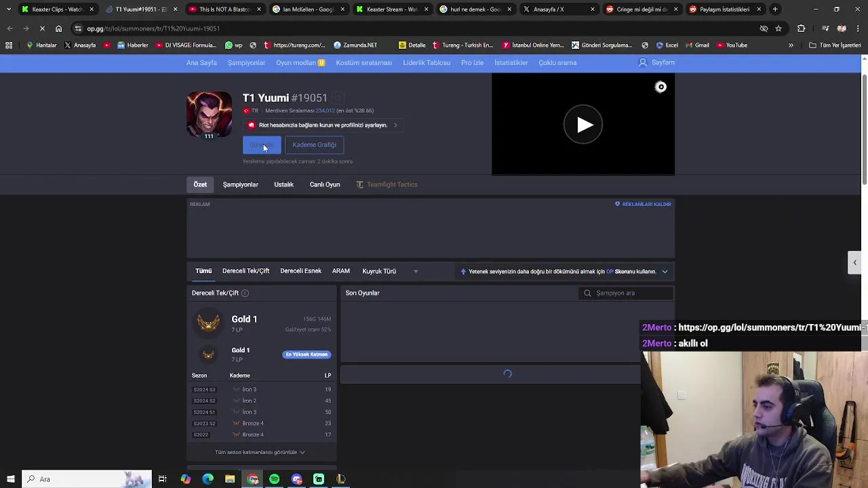Open File Explorer from taskbar
Screen dimensions: 868x488
[230, 479]
